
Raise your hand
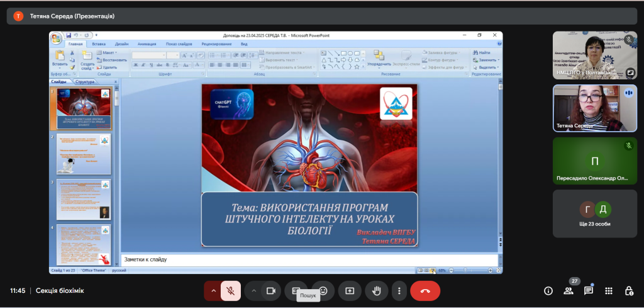tap(377, 290)
